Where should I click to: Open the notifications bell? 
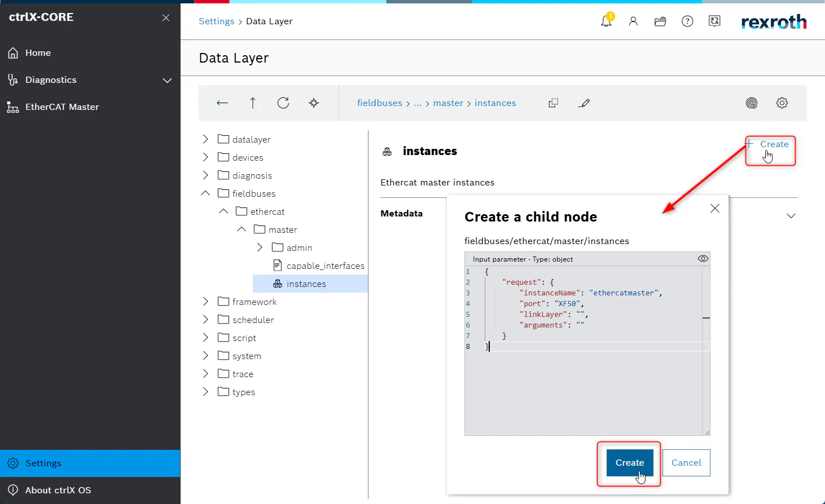tap(606, 21)
